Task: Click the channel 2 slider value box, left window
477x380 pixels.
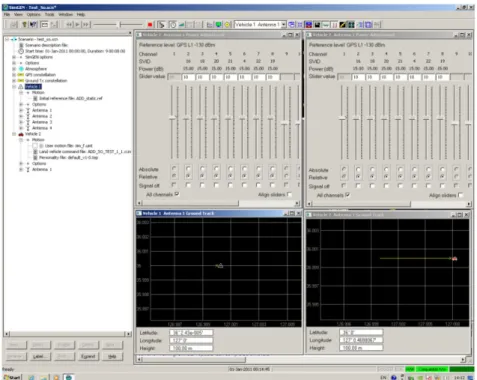Action: click(188, 77)
